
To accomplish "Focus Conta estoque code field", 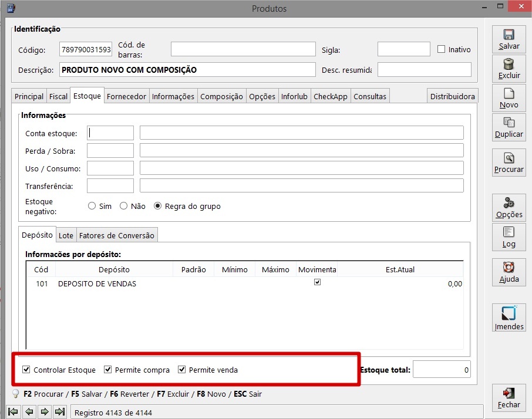I will pos(110,133).
